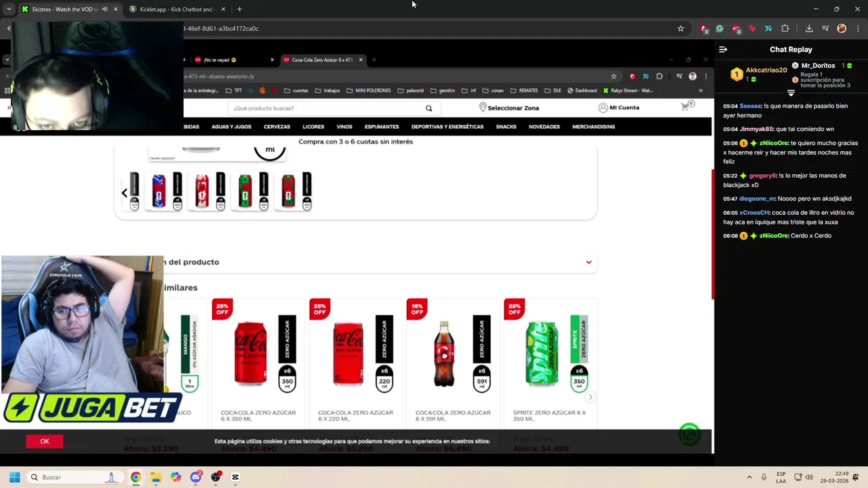Accept cookies with the OK button
Screen dimensions: 868x488
tap(45, 441)
